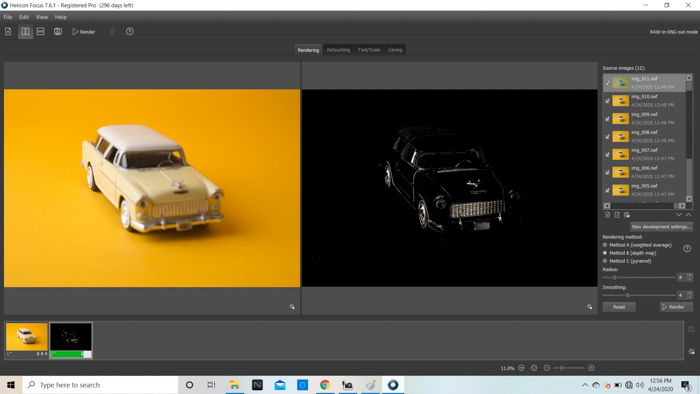
Task: Click source list scroll-up arrow
Action: (689, 78)
